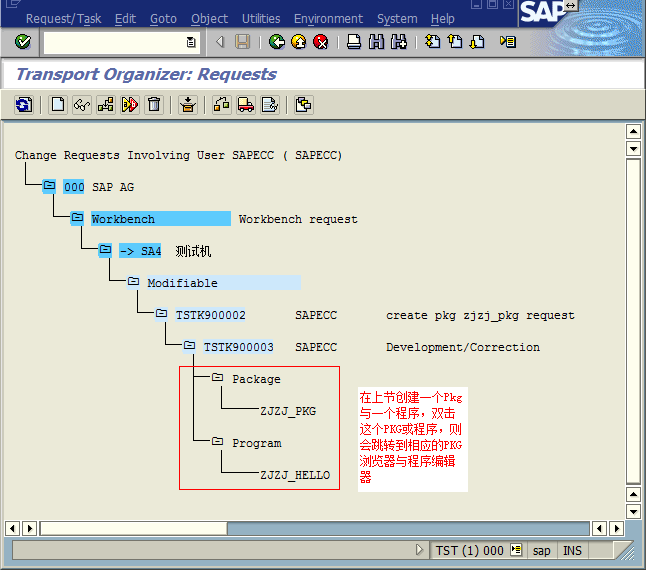Click the 'Workbench request' description text

tap(298, 219)
